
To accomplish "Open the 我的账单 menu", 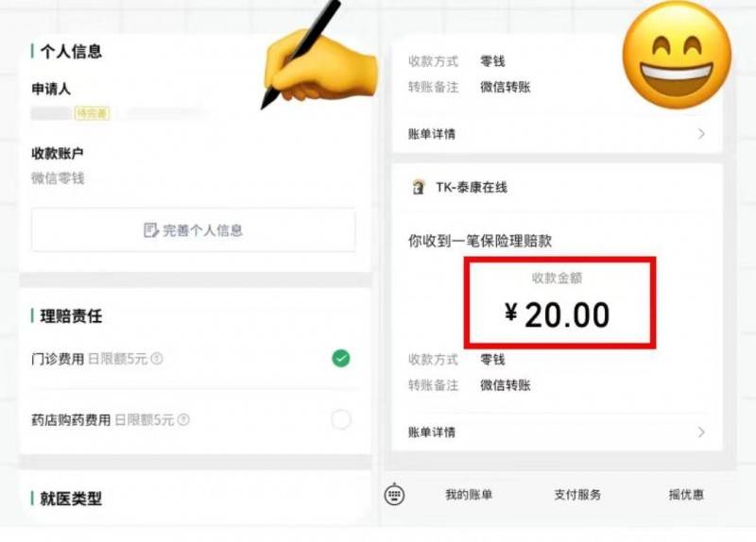I will (x=469, y=495).
